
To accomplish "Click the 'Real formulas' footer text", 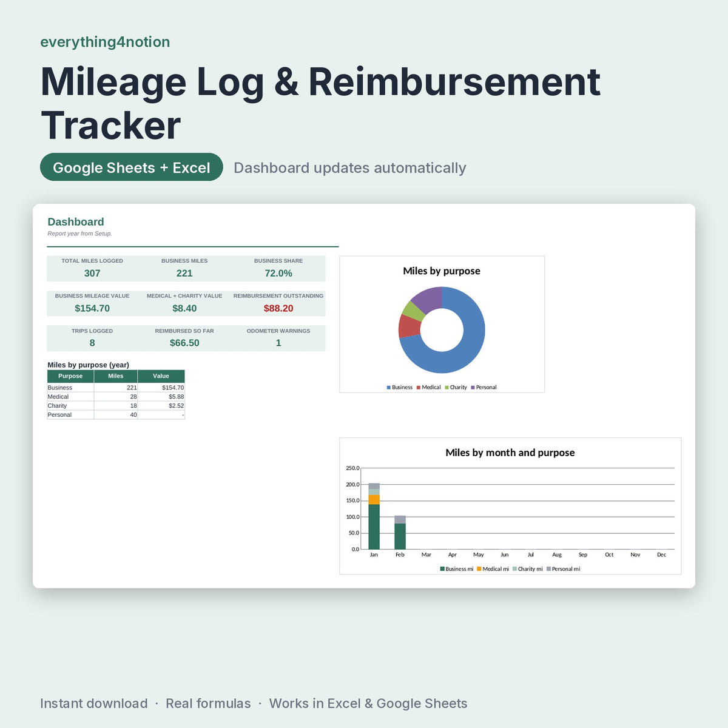I will coord(208,704).
